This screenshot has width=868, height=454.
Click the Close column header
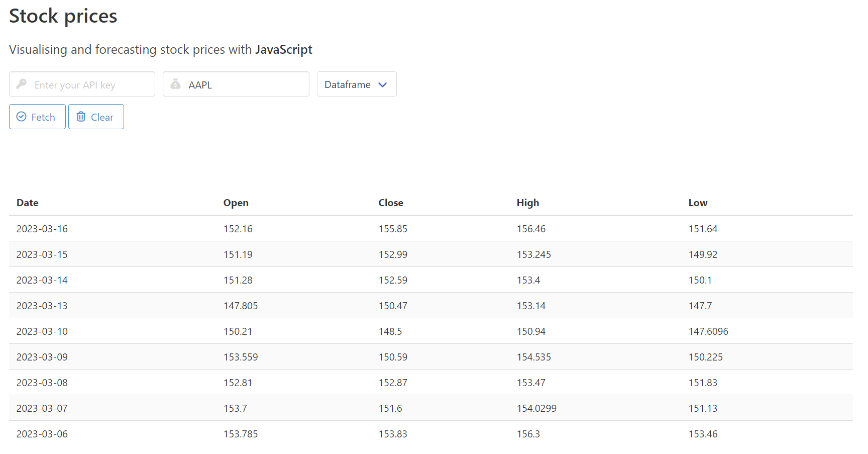(391, 203)
